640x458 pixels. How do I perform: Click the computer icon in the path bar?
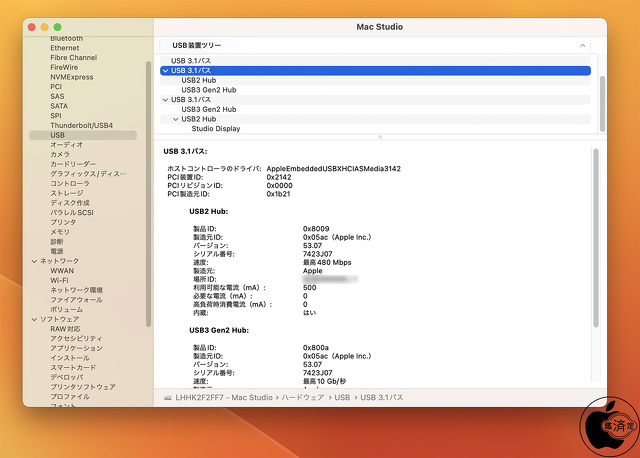pyautogui.click(x=168, y=398)
